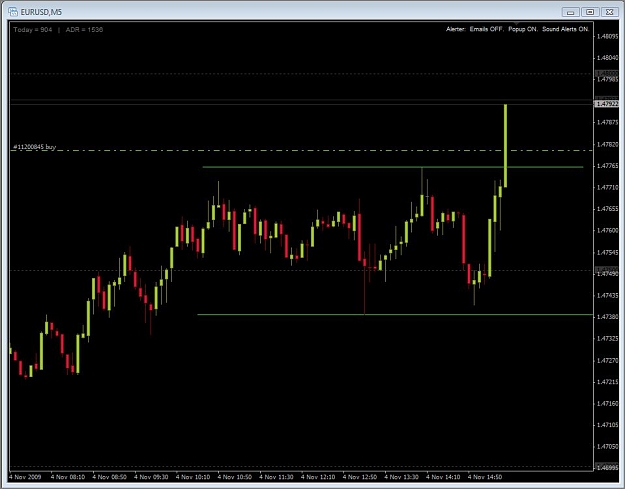Click the 1.47105 price axis label

tap(607, 425)
